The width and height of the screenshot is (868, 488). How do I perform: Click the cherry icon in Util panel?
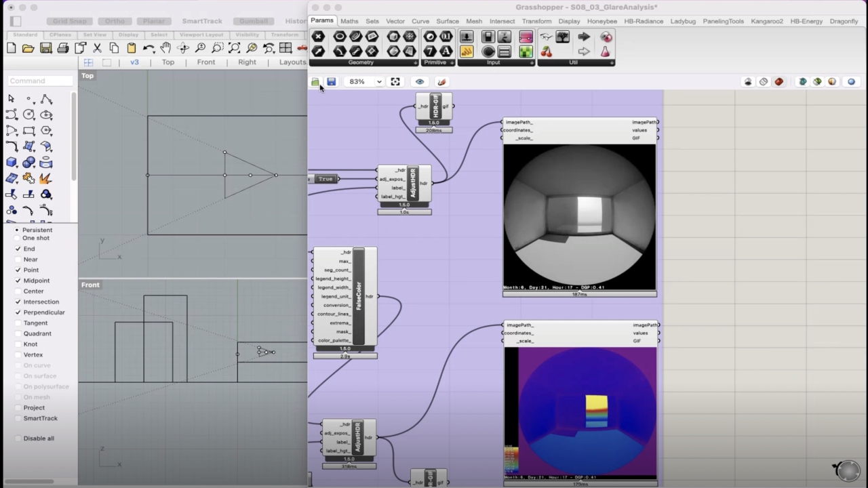point(546,52)
